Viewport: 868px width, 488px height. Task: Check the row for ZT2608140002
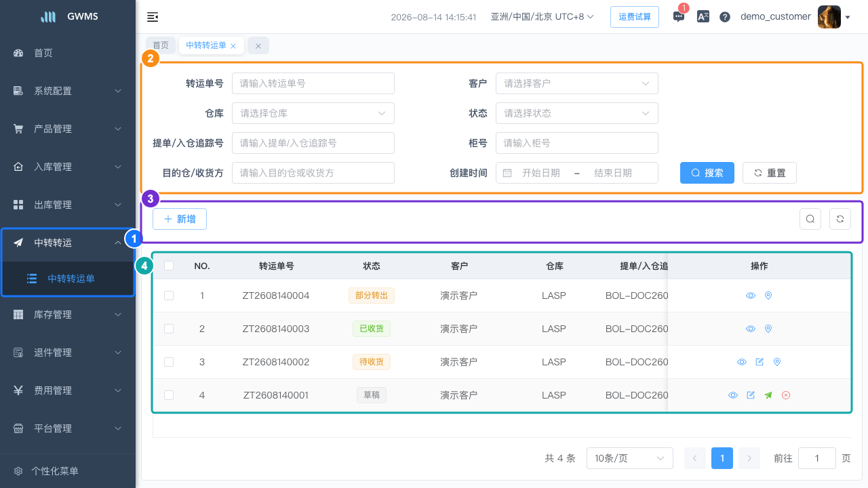point(169,362)
